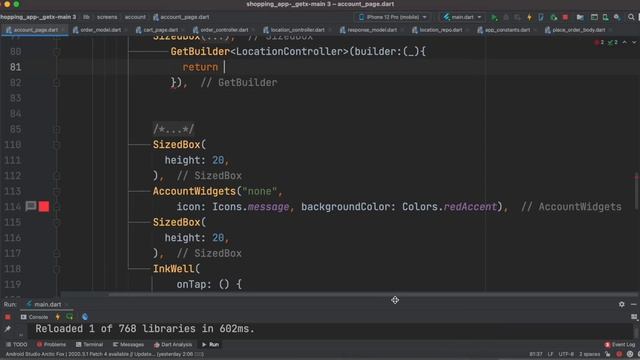
Task: Go to the next highlighted error arrow
Action: pos(634,42)
